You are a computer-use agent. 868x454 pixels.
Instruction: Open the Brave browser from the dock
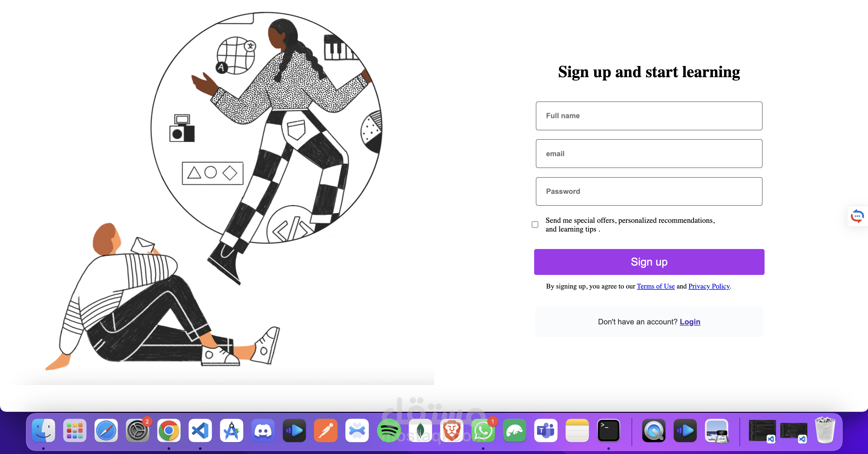tap(451, 430)
